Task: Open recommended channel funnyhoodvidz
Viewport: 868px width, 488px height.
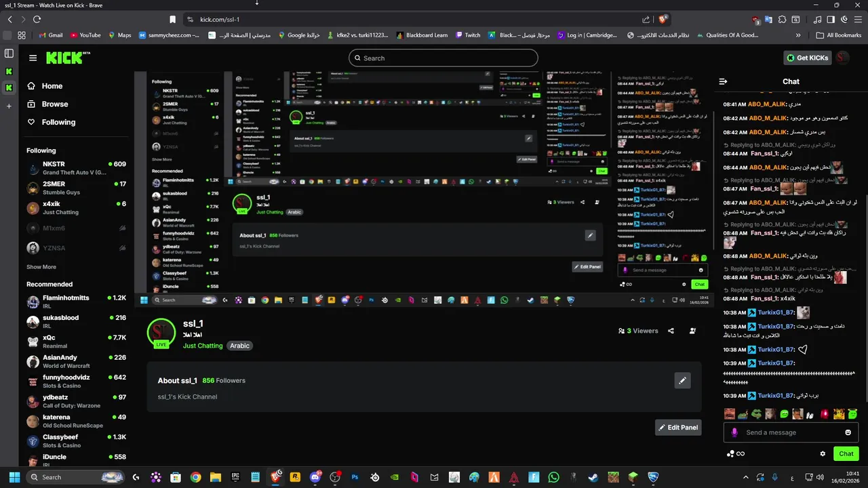Action: pyautogui.click(x=76, y=381)
